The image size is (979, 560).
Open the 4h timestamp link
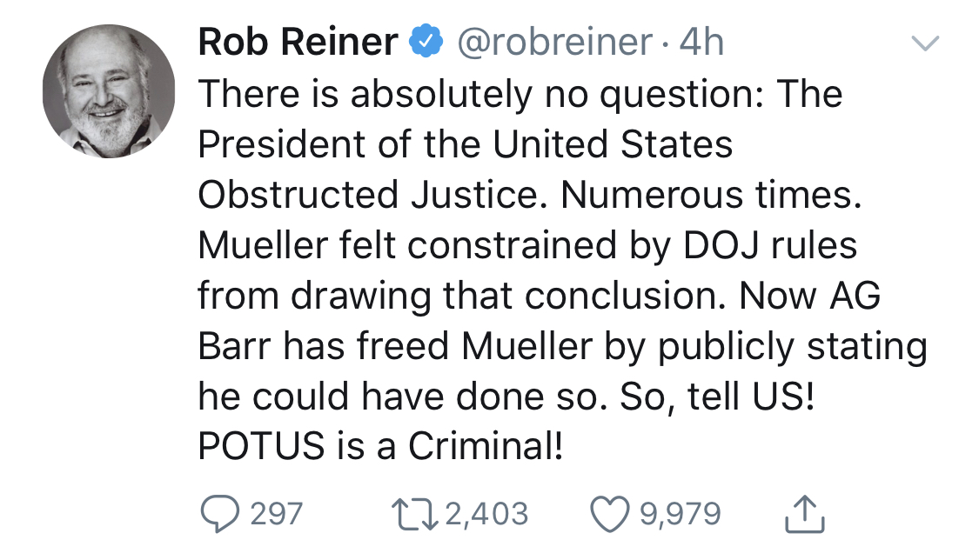(x=701, y=43)
